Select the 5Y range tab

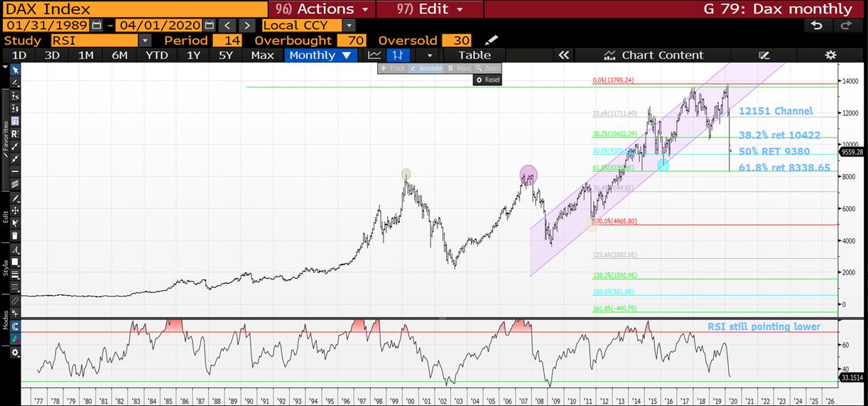point(225,55)
